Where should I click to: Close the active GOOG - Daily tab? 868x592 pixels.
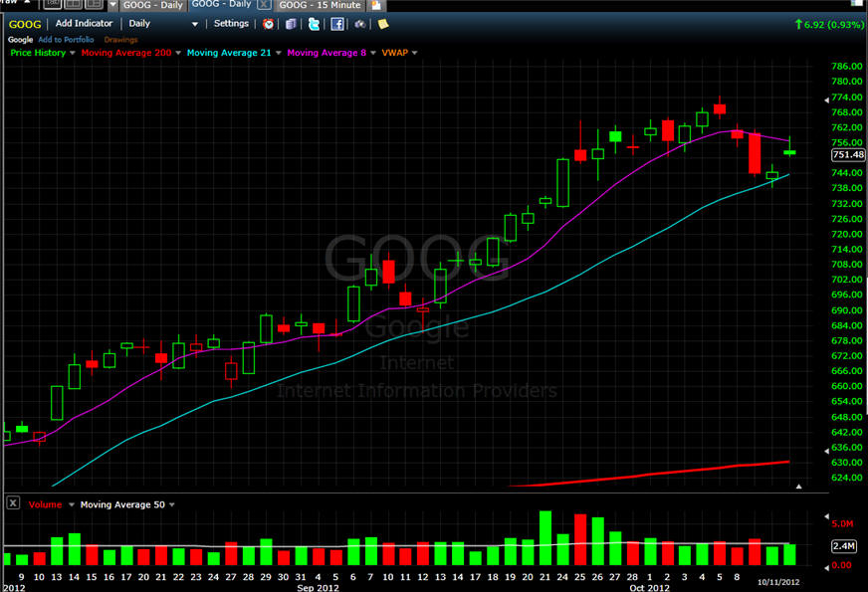[265, 4]
